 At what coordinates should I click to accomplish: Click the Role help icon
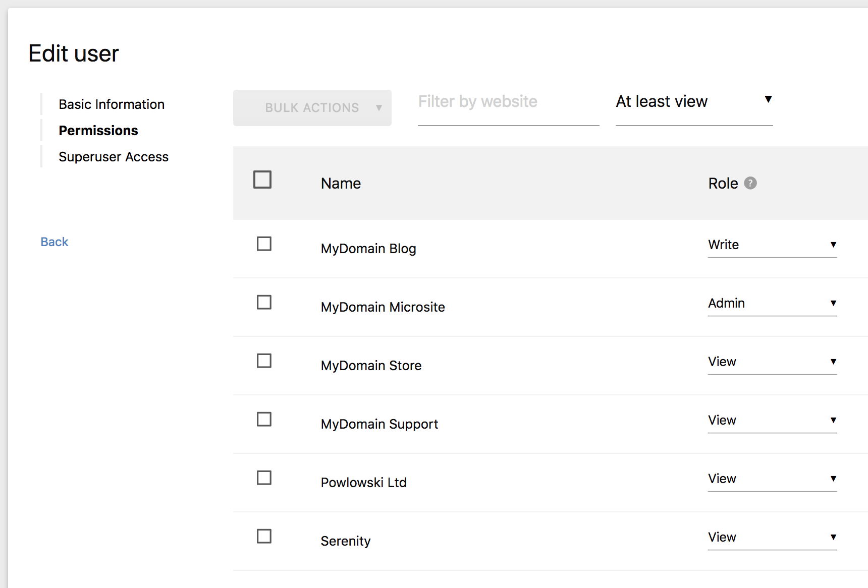751,183
